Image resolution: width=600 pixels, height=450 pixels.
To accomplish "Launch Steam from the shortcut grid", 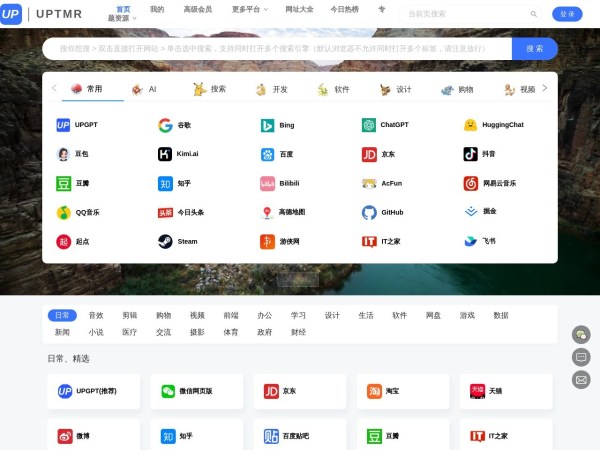I will click(x=165, y=241).
